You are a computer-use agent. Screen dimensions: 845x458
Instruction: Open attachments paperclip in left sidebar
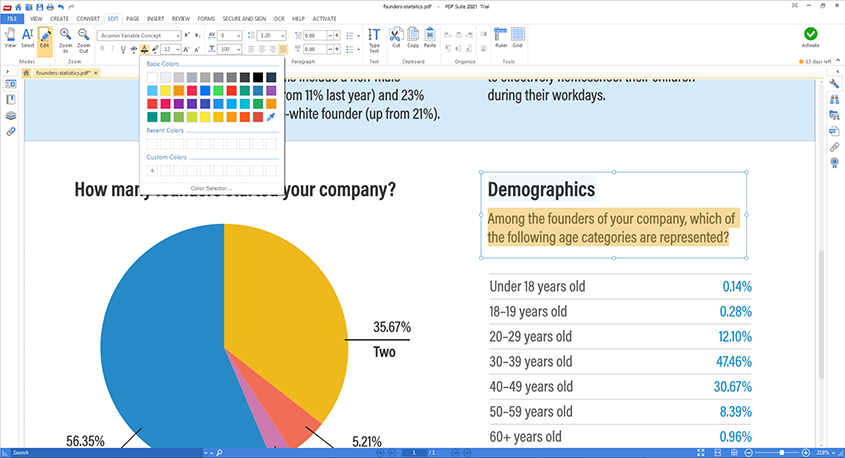pyautogui.click(x=11, y=131)
